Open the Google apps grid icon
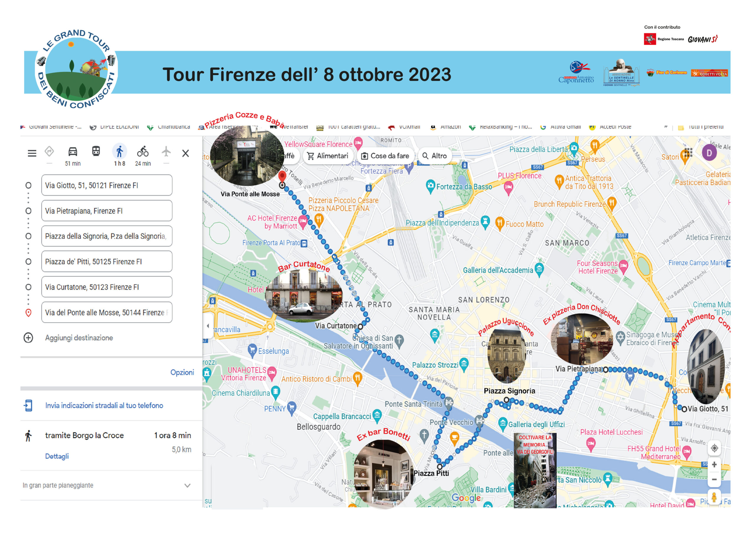756x535 pixels. (688, 153)
